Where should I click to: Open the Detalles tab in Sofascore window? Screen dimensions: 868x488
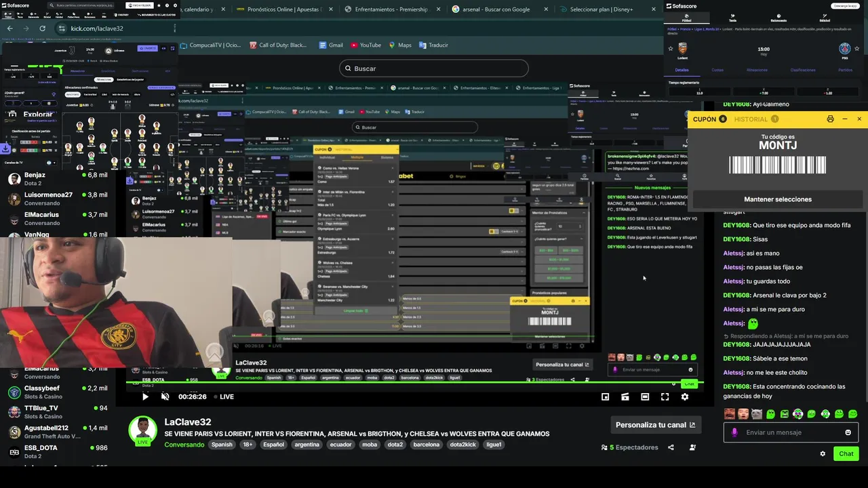pos(682,70)
